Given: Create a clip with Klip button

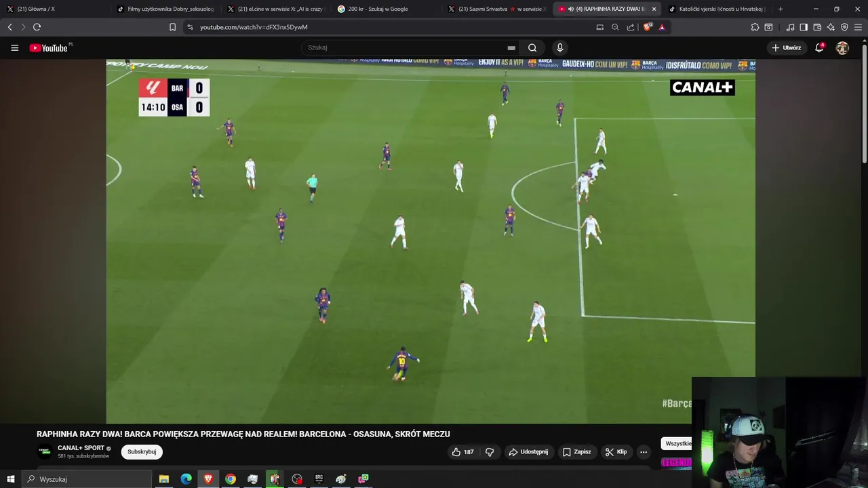Looking at the screenshot, I should click(616, 452).
